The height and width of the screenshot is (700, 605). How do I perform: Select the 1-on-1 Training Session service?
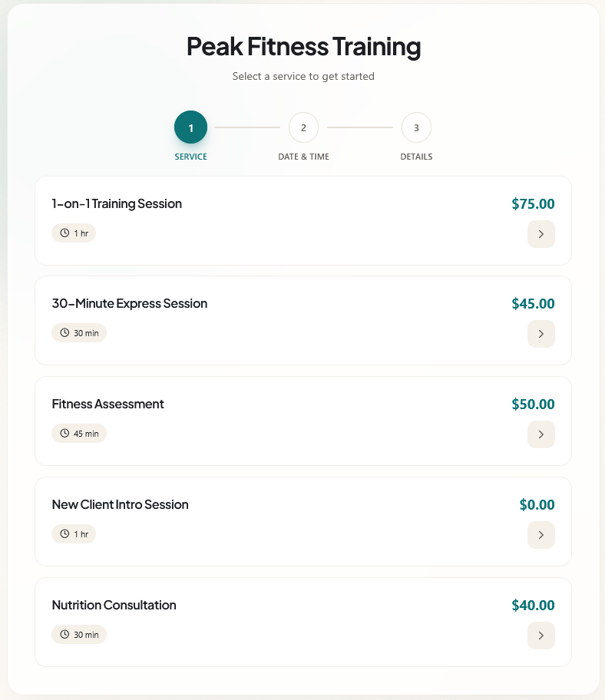[303, 220]
